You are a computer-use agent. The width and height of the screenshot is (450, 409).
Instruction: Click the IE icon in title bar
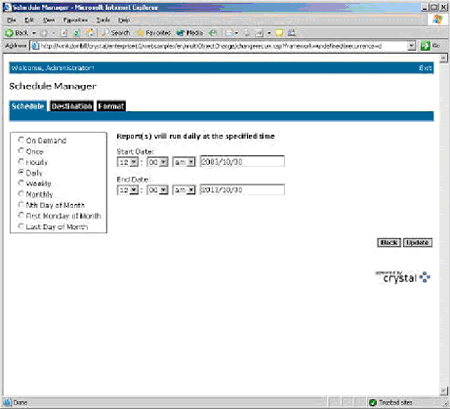tap(7, 7)
